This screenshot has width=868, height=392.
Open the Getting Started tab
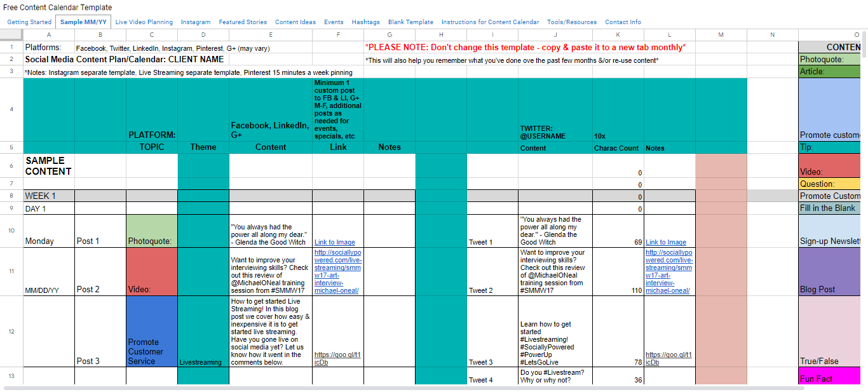pyautogui.click(x=29, y=22)
